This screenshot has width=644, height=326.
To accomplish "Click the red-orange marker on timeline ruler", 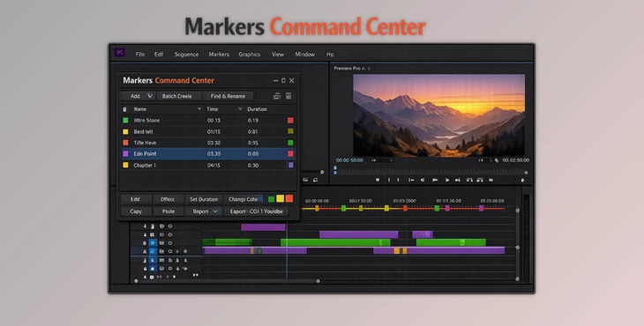I will point(405,209).
